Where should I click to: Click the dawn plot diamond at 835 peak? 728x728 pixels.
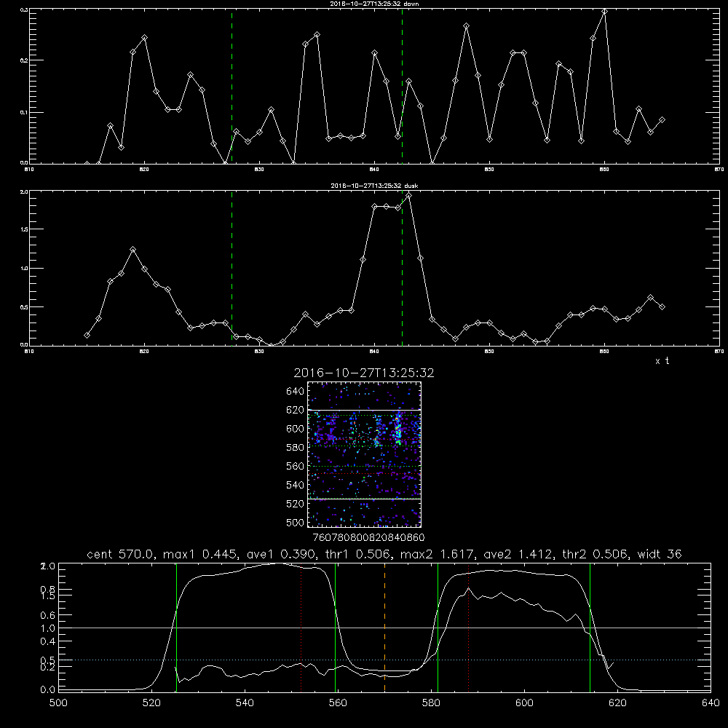[317, 34]
